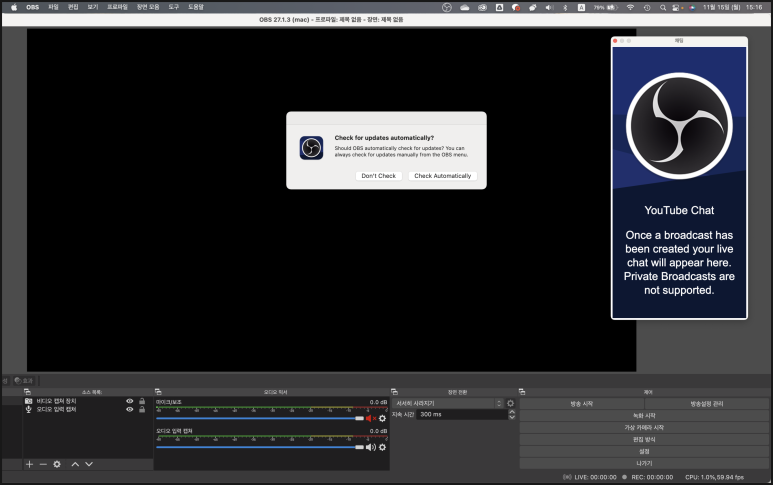Click the REC indicator dot in status bar

(x=625, y=477)
